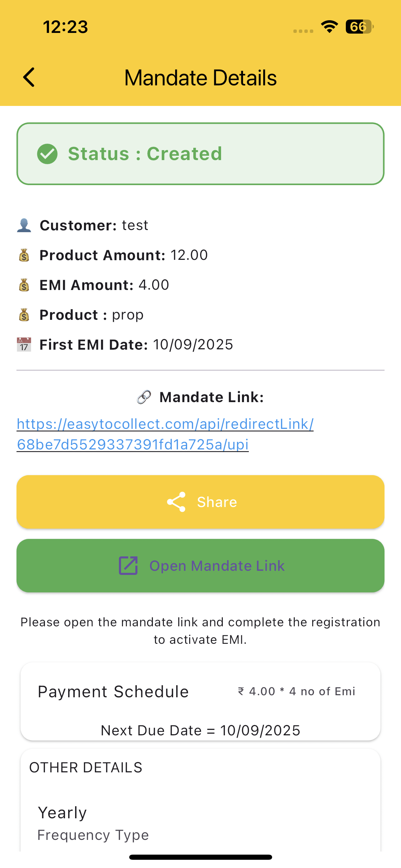Screen dimensions: 401x868
Task: Tap calendar icon beside First EMI Date
Action: pyautogui.click(x=24, y=345)
